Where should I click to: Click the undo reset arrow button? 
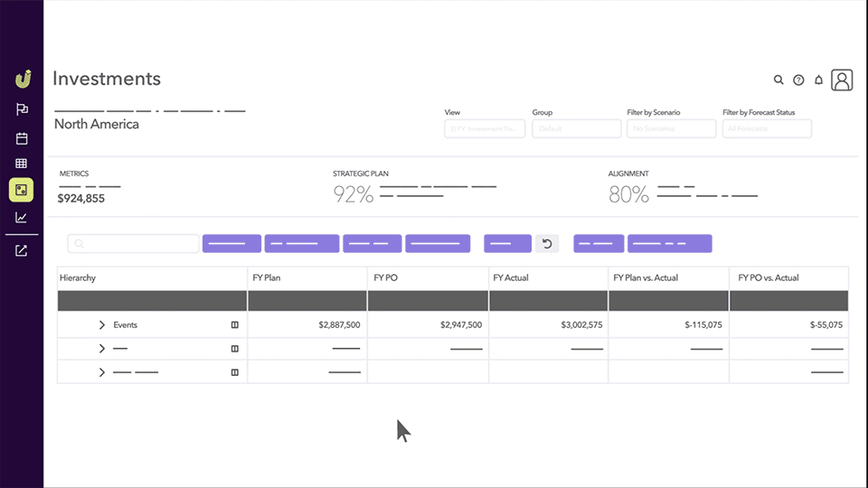[547, 243]
